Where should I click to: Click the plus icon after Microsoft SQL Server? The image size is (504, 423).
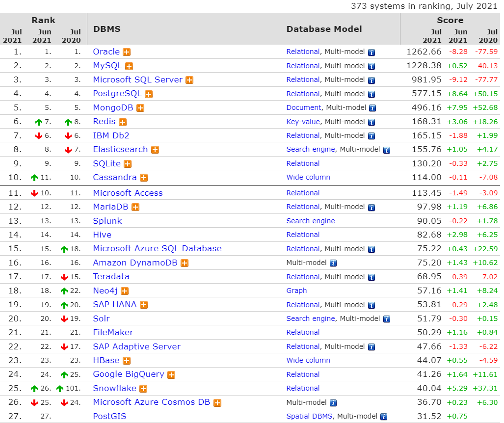pyautogui.click(x=189, y=80)
